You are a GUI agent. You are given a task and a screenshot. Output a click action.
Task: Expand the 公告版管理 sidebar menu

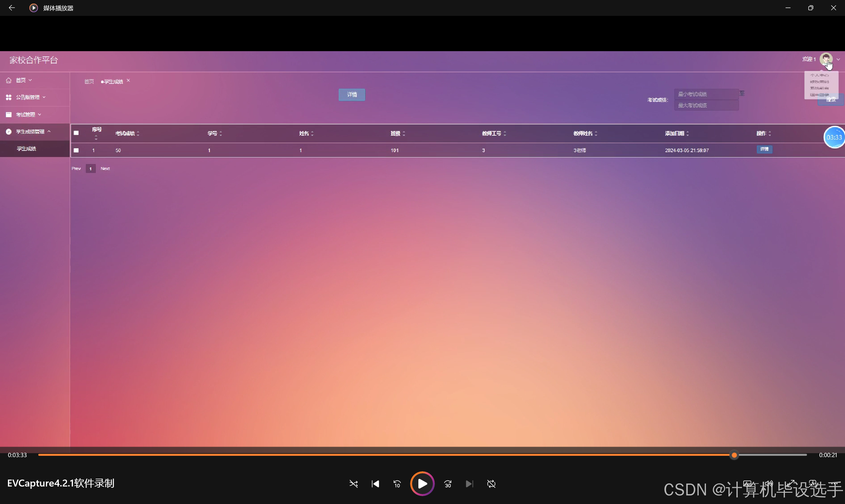pos(35,97)
